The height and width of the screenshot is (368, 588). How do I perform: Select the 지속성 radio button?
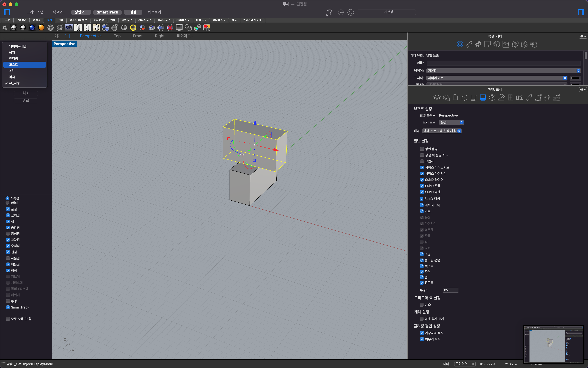pyautogui.click(x=7, y=198)
